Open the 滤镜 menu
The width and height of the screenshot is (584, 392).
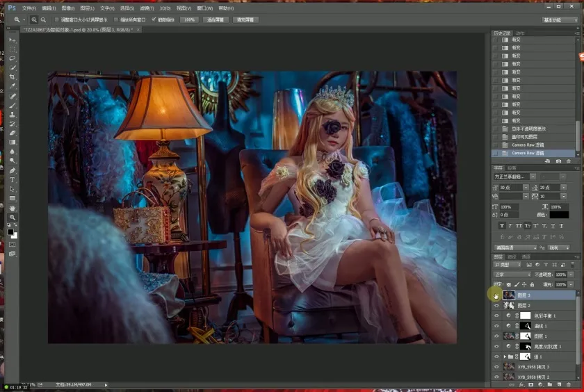click(145, 8)
